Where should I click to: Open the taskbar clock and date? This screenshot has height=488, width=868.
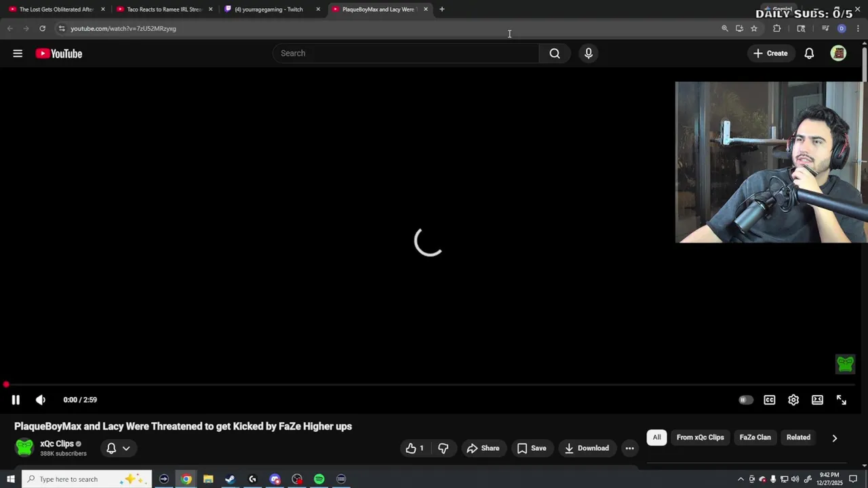pos(829,479)
